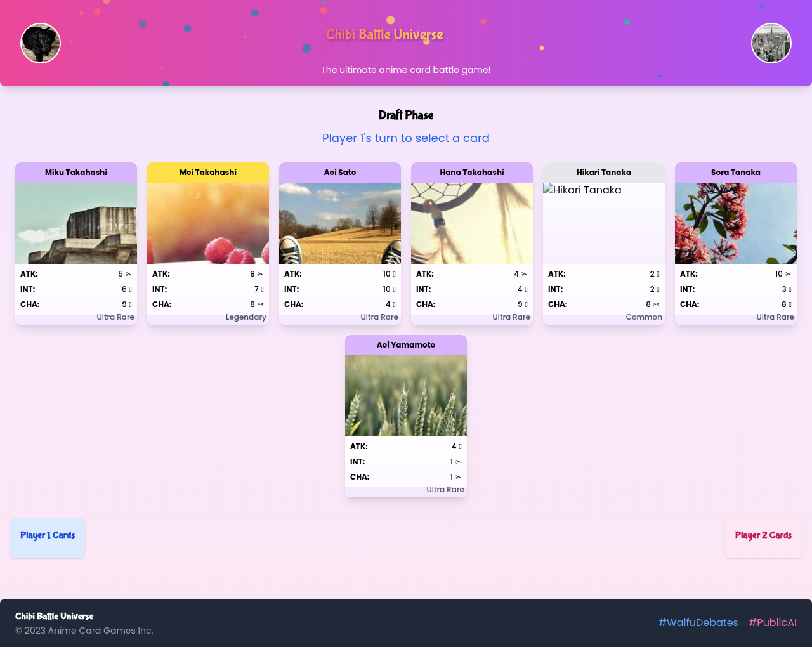
Task: Open the Player 1 Cards panel
Action: tap(48, 536)
